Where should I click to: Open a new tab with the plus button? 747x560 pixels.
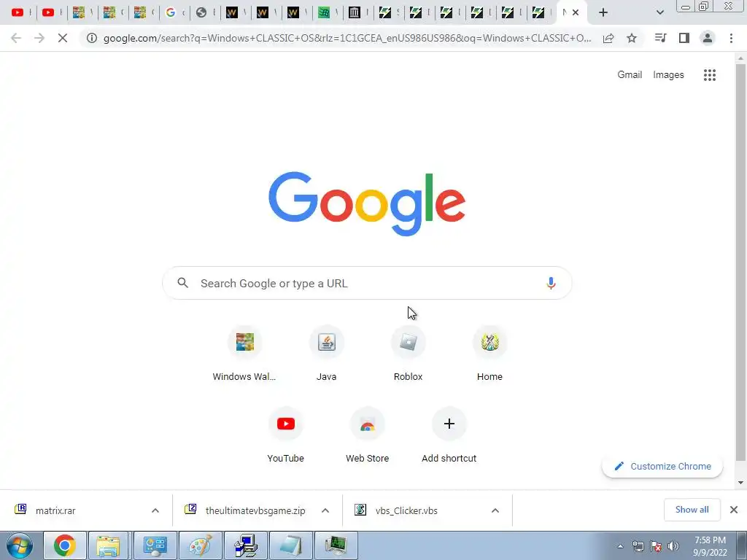coord(603,12)
